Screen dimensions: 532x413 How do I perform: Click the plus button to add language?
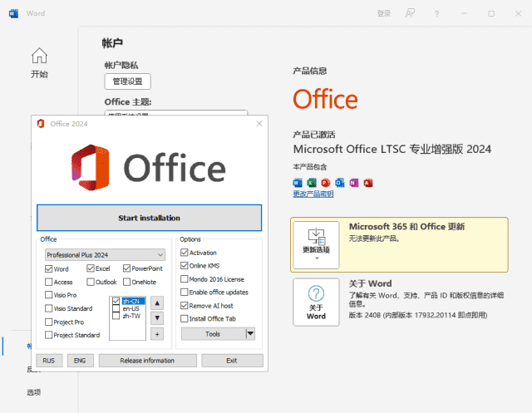point(157,334)
